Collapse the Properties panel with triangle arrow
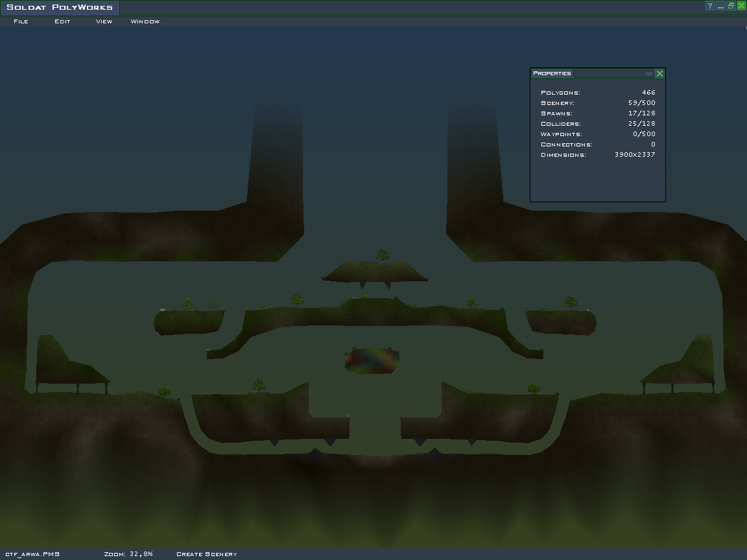Viewport: 747px width, 560px height. (649, 74)
